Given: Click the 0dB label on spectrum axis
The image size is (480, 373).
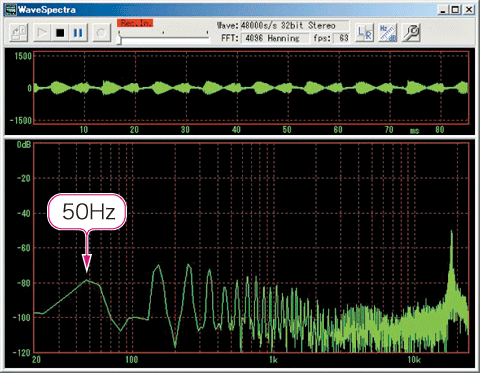Looking at the screenshot, I should (x=24, y=144).
